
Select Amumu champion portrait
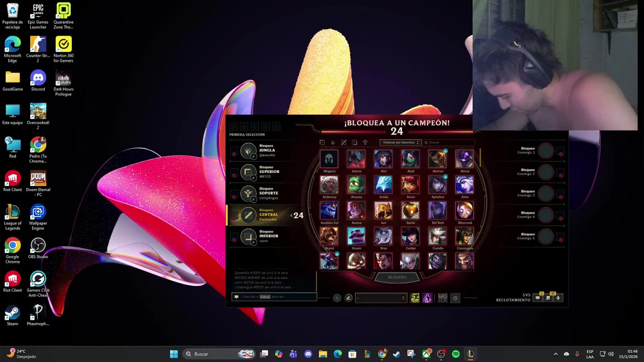click(x=356, y=185)
